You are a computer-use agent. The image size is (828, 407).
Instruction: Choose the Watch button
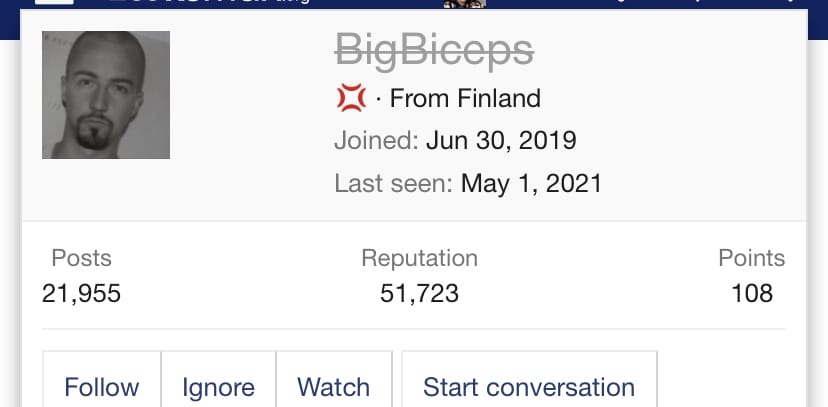click(x=334, y=387)
